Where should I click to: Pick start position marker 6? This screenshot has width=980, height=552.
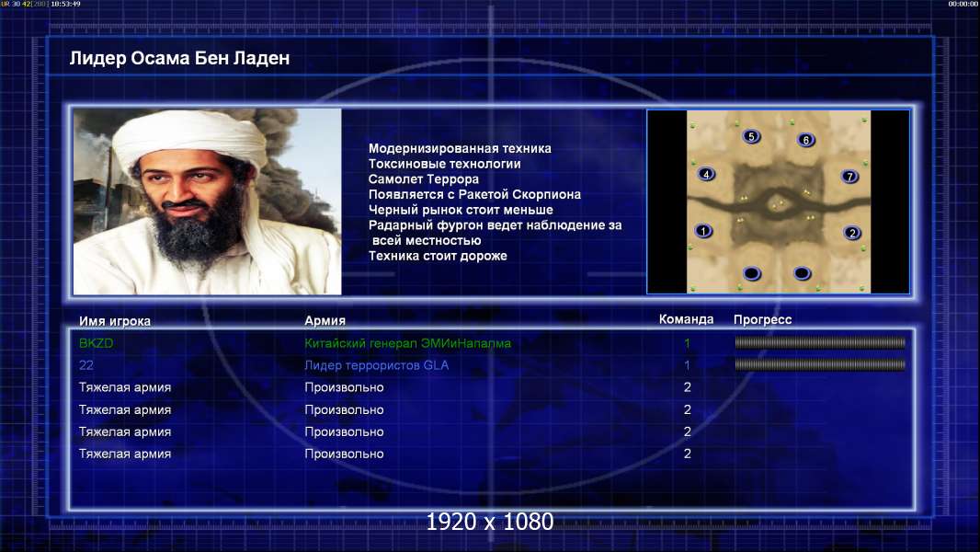coord(805,140)
